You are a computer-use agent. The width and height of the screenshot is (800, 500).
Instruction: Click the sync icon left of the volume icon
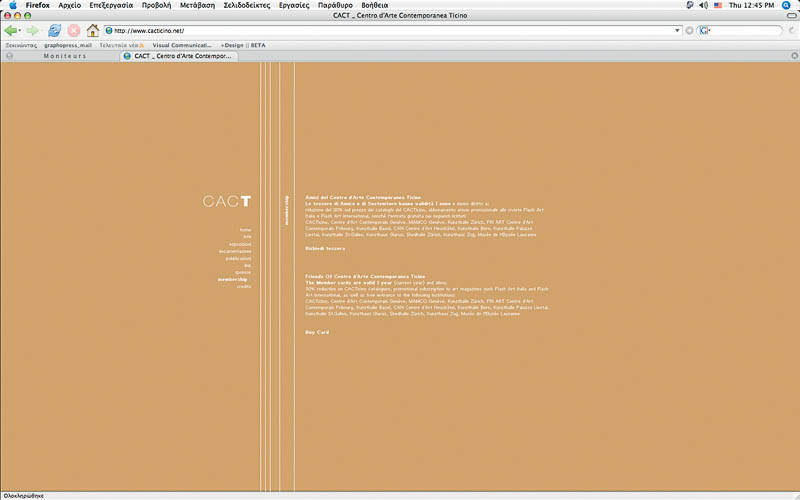pos(690,5)
